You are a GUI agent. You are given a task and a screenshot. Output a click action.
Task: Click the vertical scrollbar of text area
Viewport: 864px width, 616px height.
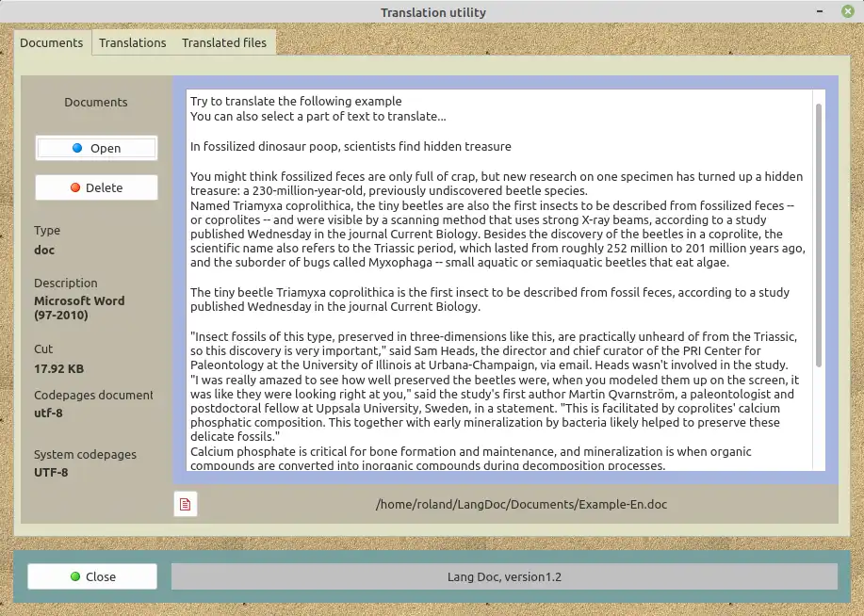pyautogui.click(x=819, y=235)
